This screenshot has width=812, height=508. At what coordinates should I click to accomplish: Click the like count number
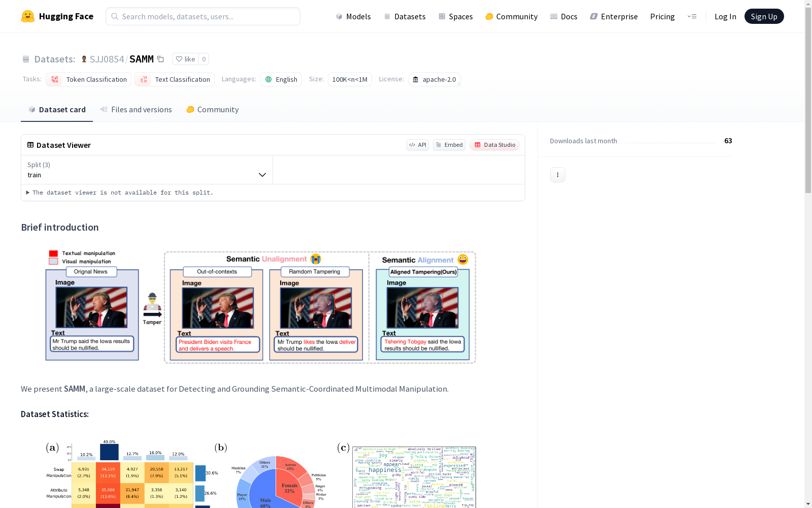point(204,59)
